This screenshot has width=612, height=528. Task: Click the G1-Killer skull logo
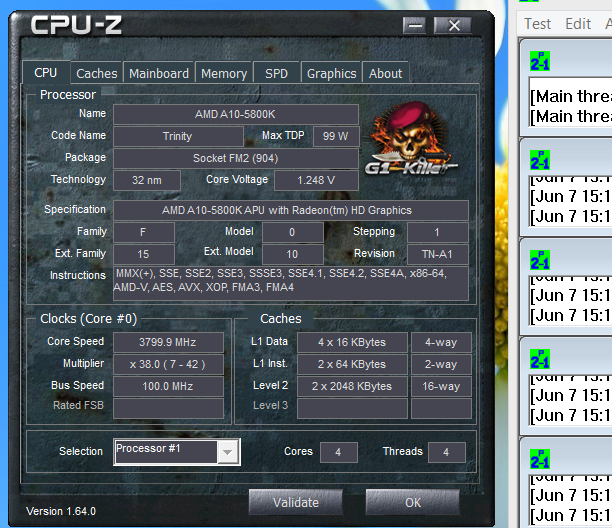[411, 139]
